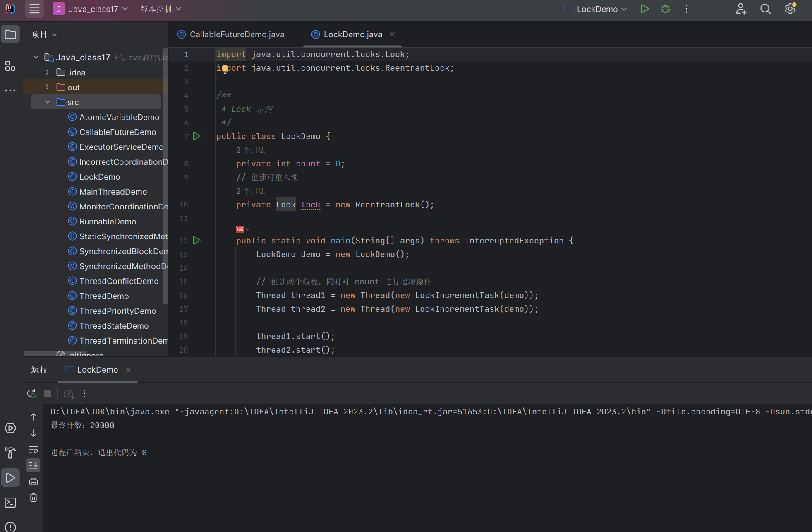
Task: Expand the out folder
Action: (x=48, y=87)
